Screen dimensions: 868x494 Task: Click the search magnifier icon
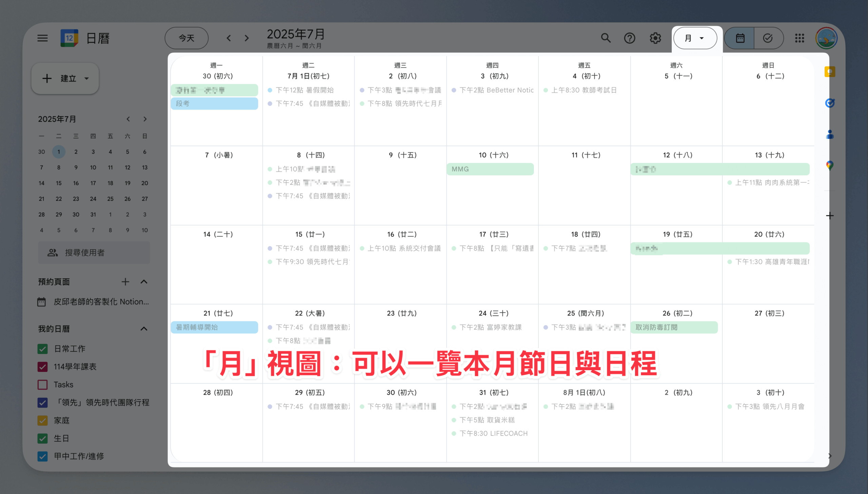pyautogui.click(x=606, y=38)
